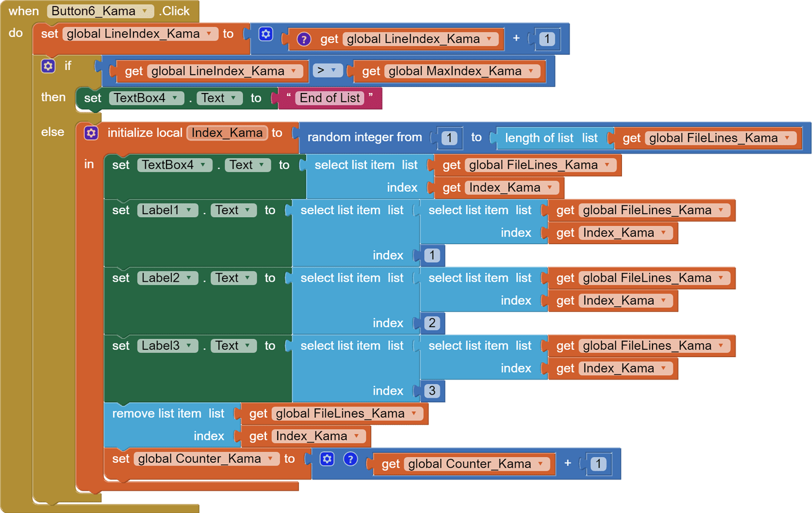Click gear icon on Counter_Kama addition block

(x=327, y=459)
